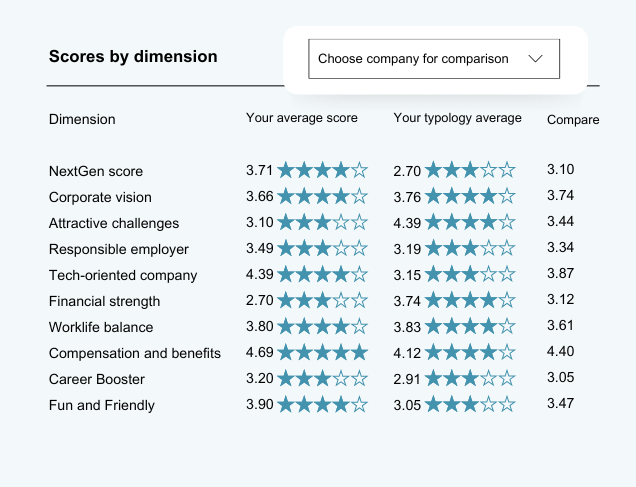Image resolution: width=636 pixels, height=487 pixels.
Task: Click Compensation and benefits compare value 4.40
Action: [560, 351]
